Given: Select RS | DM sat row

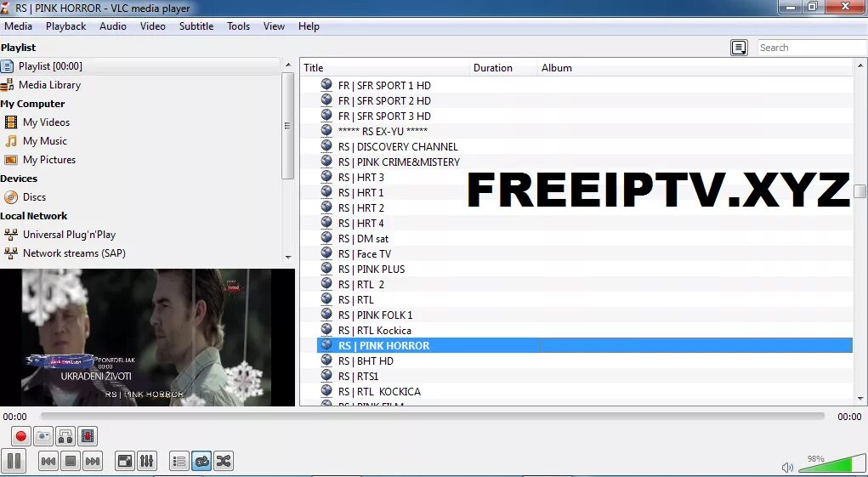Looking at the screenshot, I should tap(585, 238).
